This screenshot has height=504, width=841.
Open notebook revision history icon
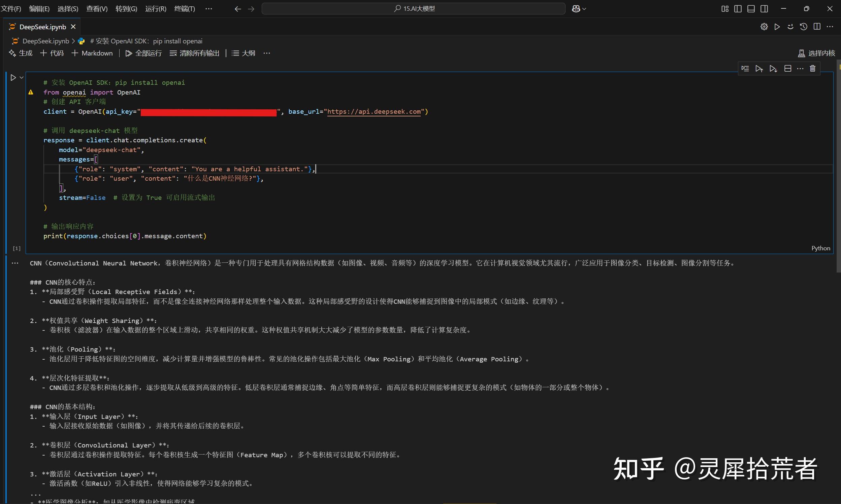click(804, 27)
